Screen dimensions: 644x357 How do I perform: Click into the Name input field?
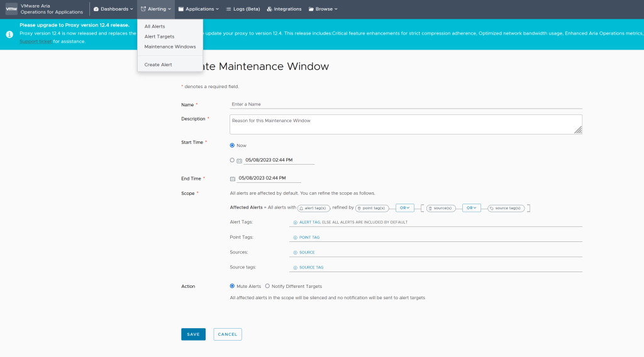(x=406, y=104)
